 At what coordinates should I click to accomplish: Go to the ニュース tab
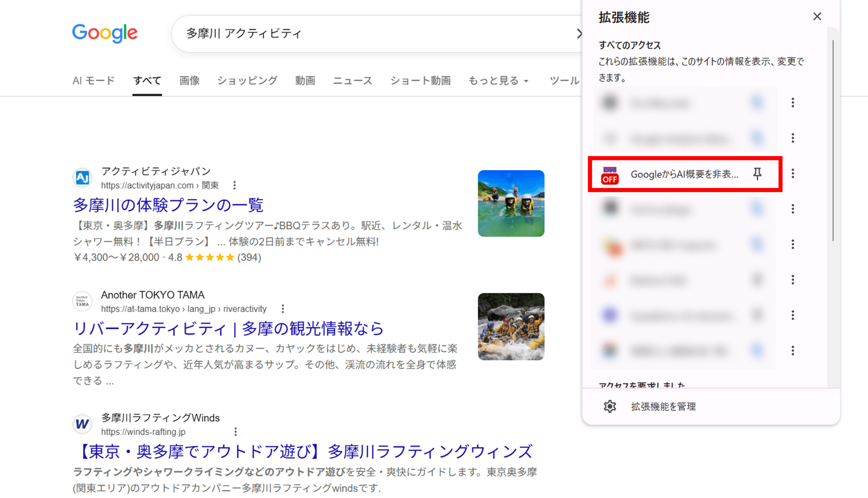(353, 81)
